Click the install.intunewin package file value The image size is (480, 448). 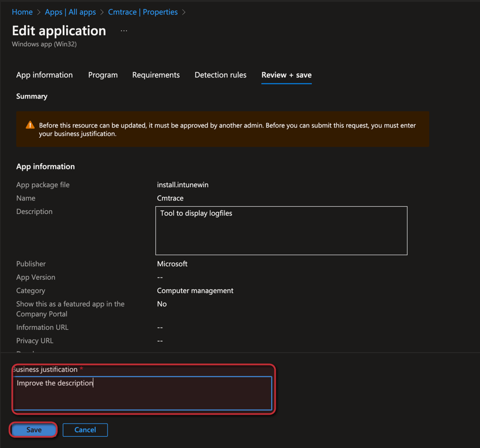(183, 184)
